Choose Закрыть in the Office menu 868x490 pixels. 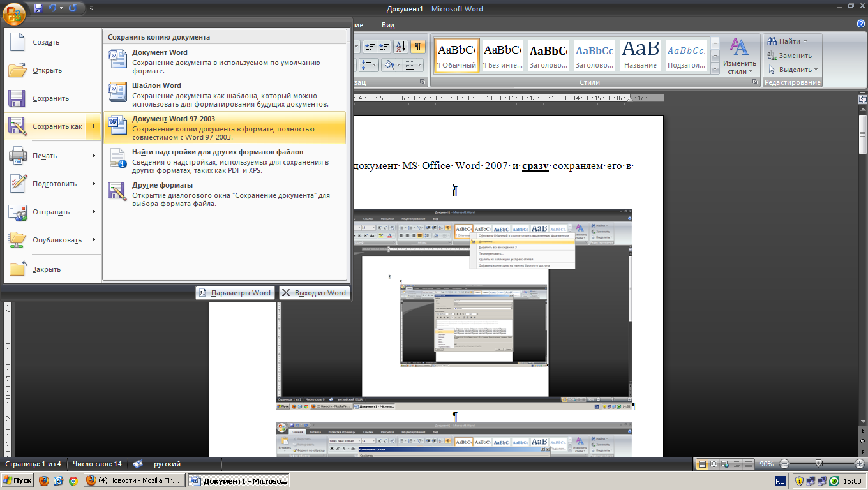[x=52, y=269]
